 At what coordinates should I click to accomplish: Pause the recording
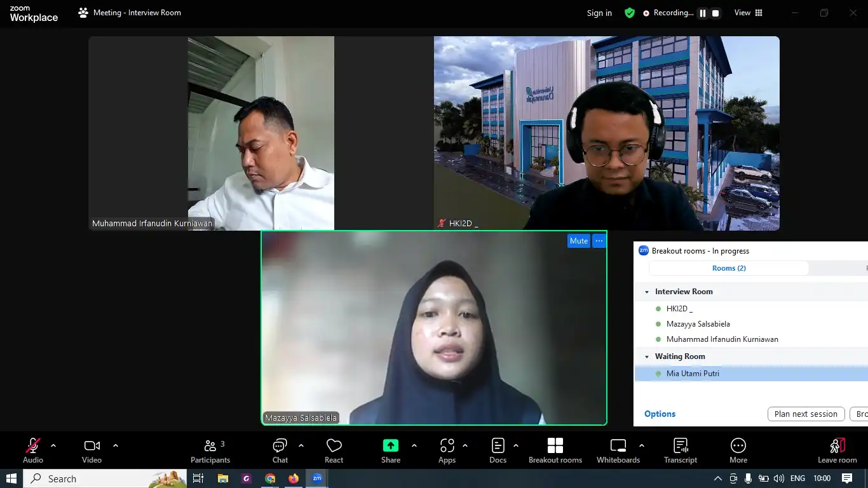tap(703, 13)
